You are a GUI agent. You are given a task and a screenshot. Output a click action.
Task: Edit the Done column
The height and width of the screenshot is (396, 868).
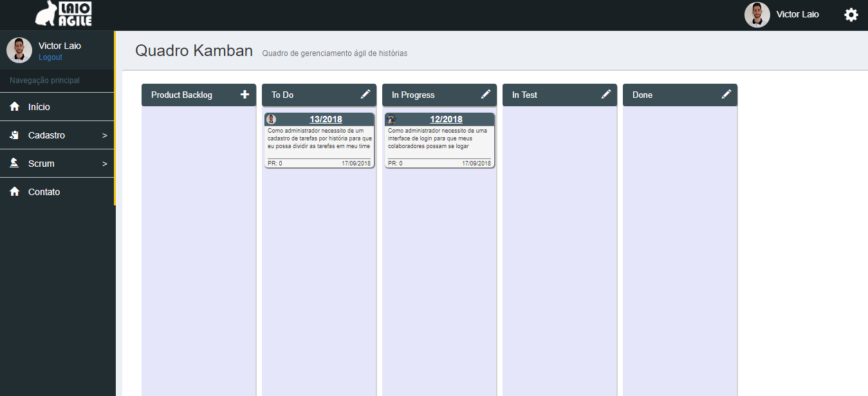(726, 94)
